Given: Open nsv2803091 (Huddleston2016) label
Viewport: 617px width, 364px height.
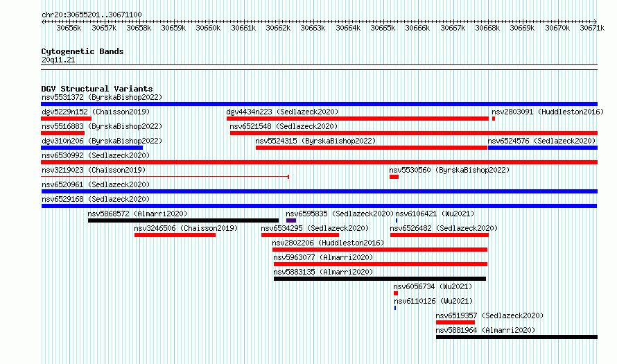Looking at the screenshot, I should [x=548, y=112].
